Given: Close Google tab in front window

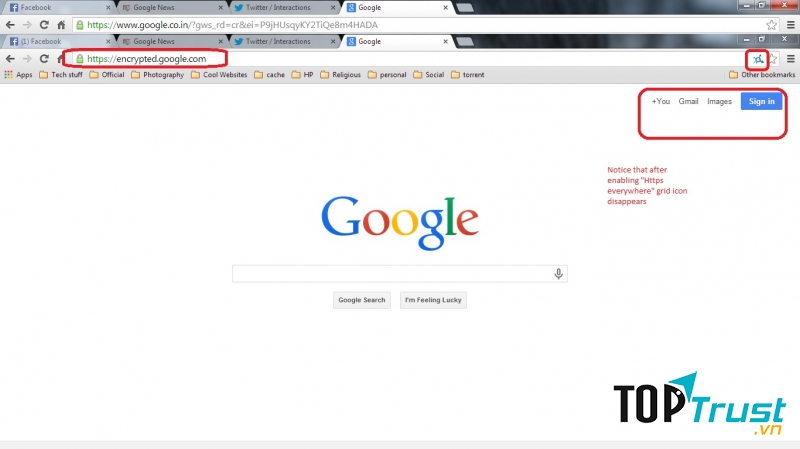Looking at the screenshot, I should (x=445, y=41).
